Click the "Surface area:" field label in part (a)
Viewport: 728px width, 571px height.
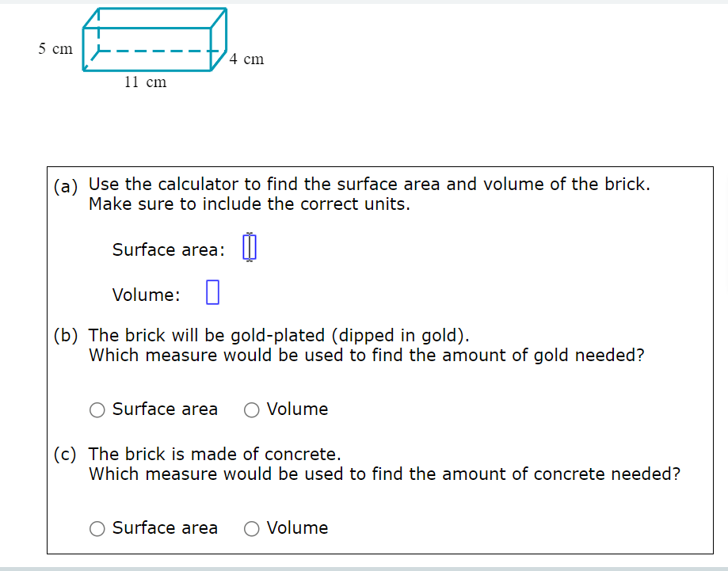pyautogui.click(x=169, y=249)
